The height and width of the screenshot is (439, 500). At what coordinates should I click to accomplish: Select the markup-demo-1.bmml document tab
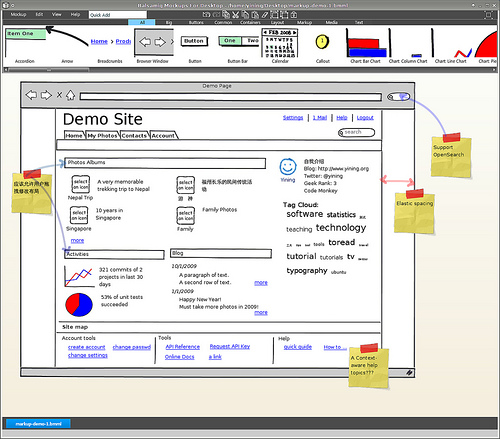coord(38,424)
